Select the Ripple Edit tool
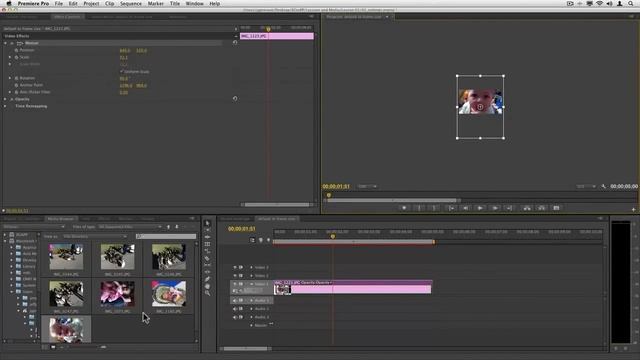640x360 pixels. (207, 237)
